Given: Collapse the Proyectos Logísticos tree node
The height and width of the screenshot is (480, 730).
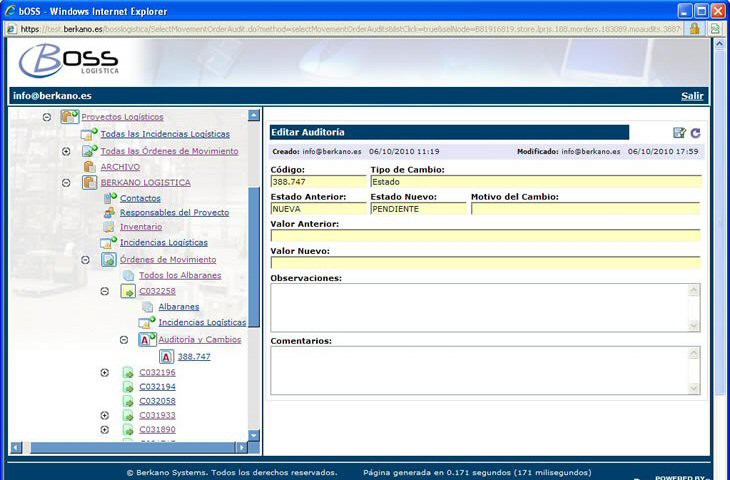Looking at the screenshot, I should 47,117.
